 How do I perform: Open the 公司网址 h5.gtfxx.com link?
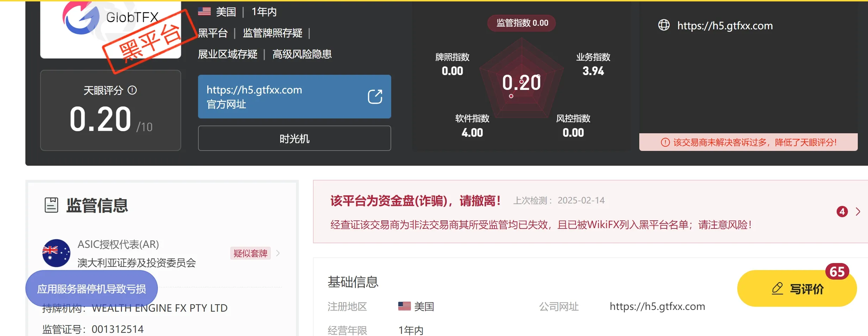tap(658, 306)
